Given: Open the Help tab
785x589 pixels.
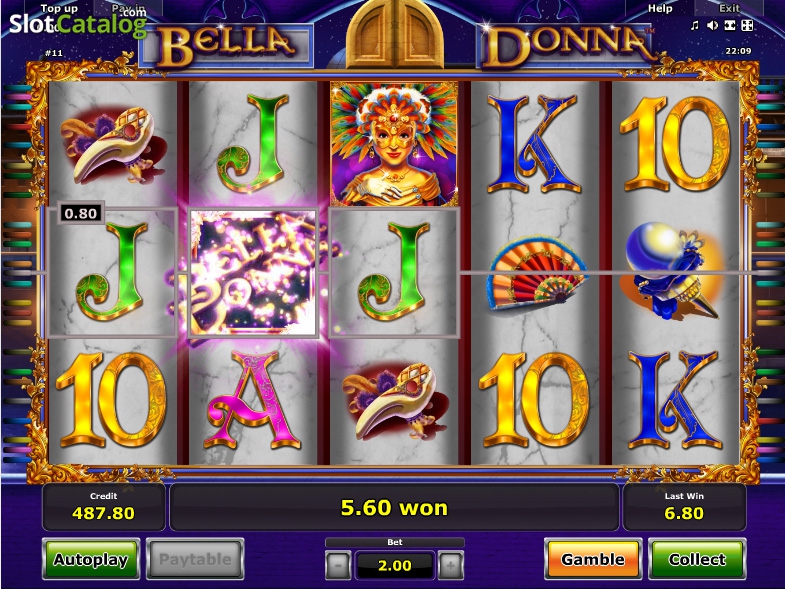Looking at the screenshot, I should pos(660,9).
